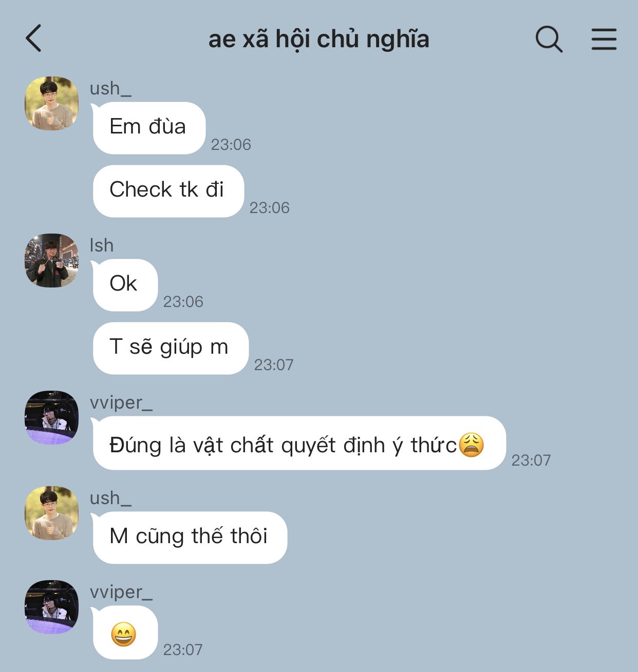
Task: Open the hamburger menu icon
Action: coord(604,39)
